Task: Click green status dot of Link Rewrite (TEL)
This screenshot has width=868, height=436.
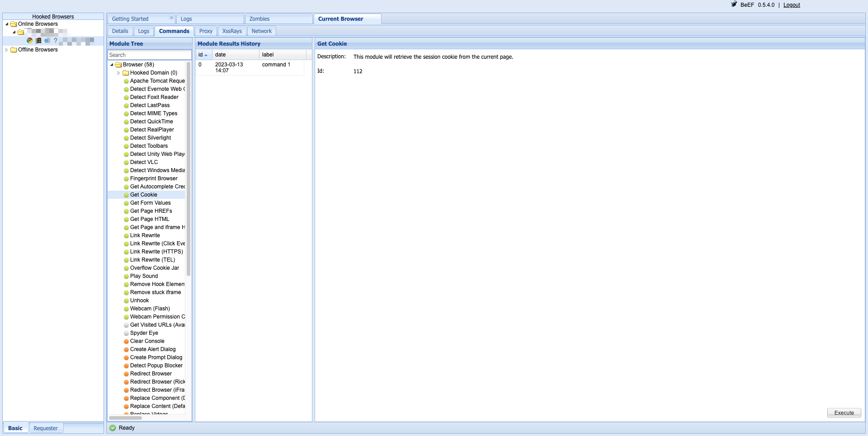Action: pos(127,260)
